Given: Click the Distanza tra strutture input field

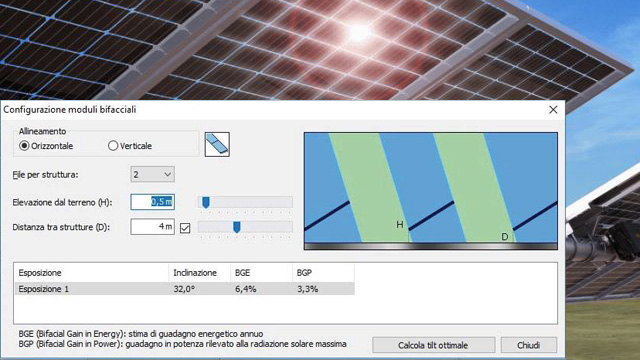Looking at the screenshot, I should [x=153, y=227].
